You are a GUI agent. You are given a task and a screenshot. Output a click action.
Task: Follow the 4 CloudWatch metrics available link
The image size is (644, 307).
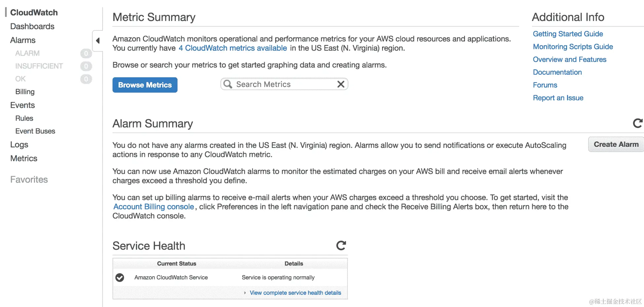coord(233,48)
